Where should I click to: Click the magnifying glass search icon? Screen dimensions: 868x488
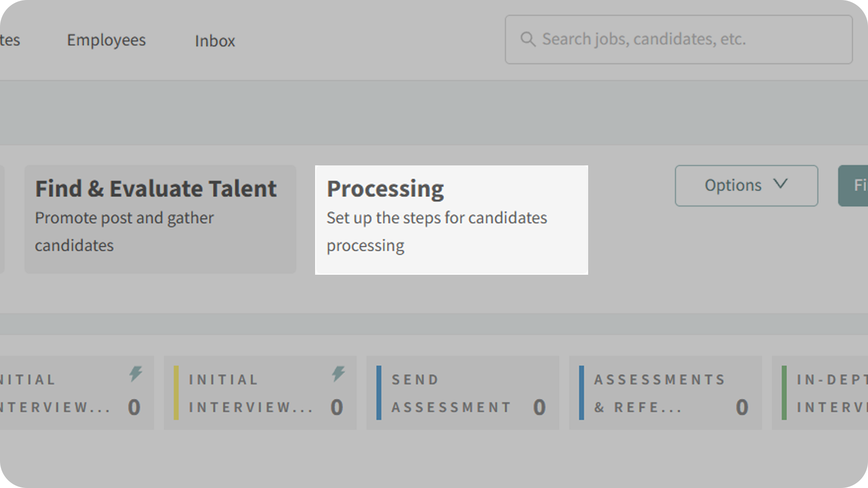(528, 39)
